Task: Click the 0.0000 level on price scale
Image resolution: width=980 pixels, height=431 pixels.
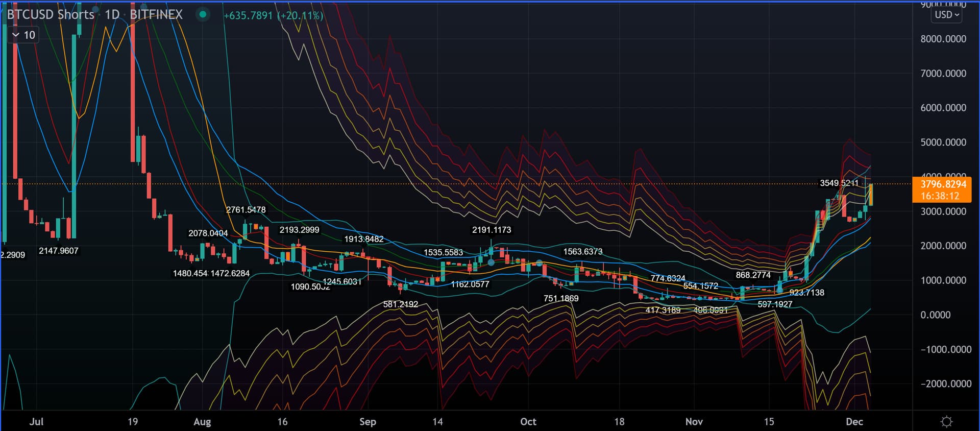Action: pyautogui.click(x=935, y=315)
